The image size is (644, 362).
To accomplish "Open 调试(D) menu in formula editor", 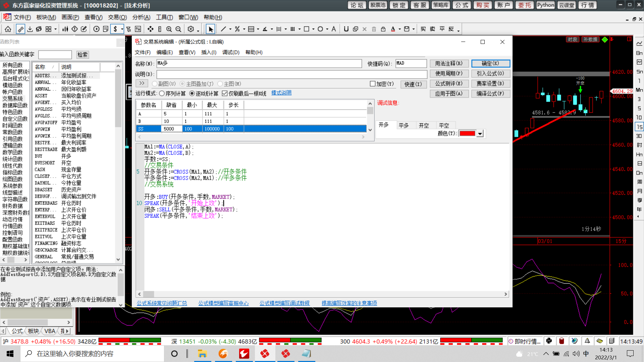I will [231, 52].
